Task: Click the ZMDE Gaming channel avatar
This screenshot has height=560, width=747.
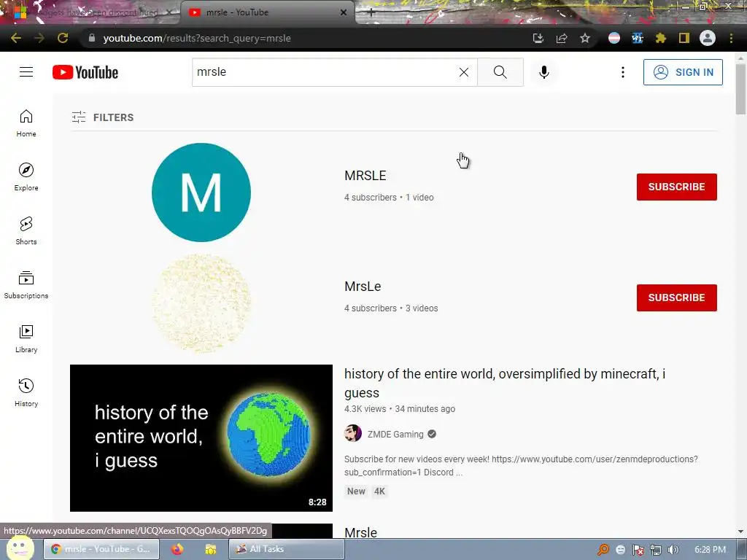Action: tap(353, 433)
